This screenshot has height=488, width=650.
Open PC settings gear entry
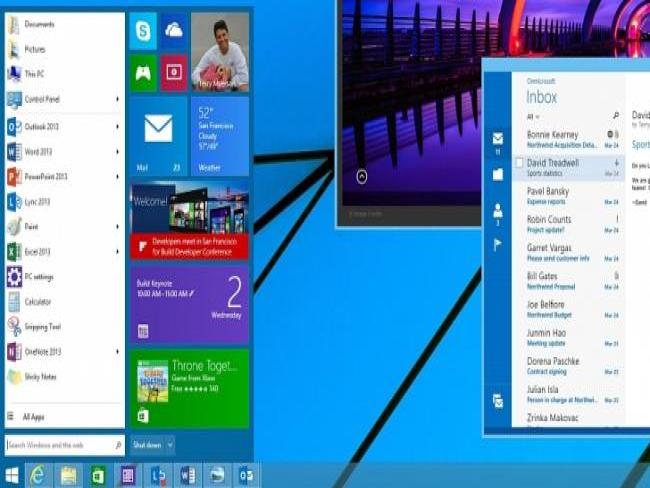click(x=64, y=277)
